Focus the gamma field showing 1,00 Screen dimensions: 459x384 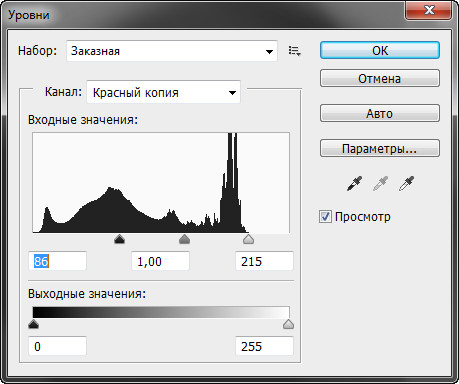click(x=160, y=261)
